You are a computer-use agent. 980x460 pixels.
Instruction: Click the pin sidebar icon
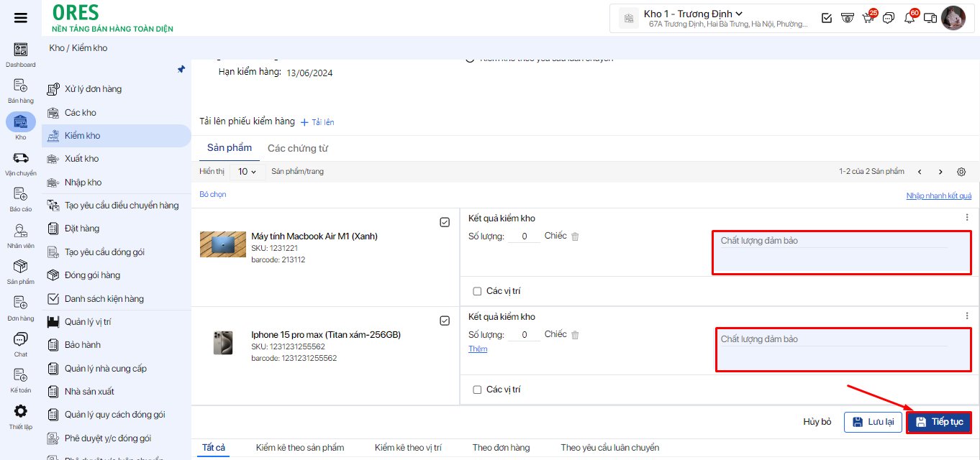click(181, 70)
